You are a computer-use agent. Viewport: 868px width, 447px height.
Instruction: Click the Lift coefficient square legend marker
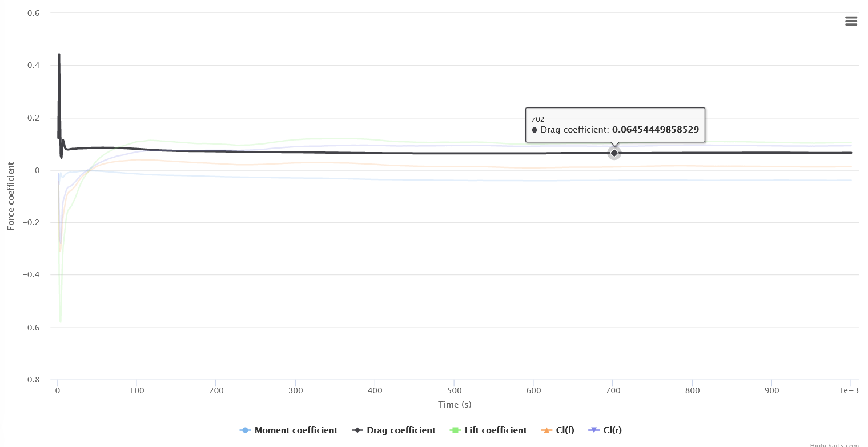(x=456, y=430)
